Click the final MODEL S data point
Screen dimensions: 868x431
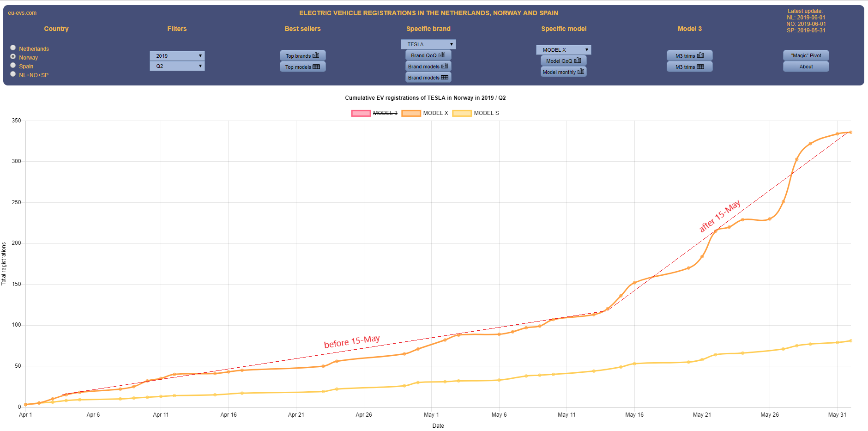[851, 341]
